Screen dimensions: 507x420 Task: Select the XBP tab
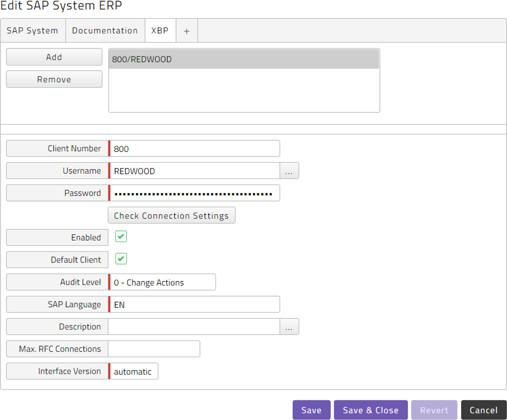pos(160,30)
